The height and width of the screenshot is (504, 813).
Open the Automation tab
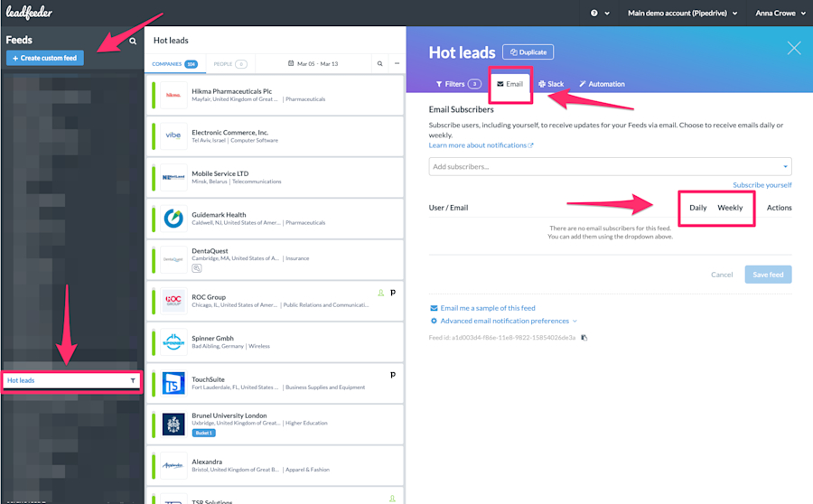tap(602, 84)
